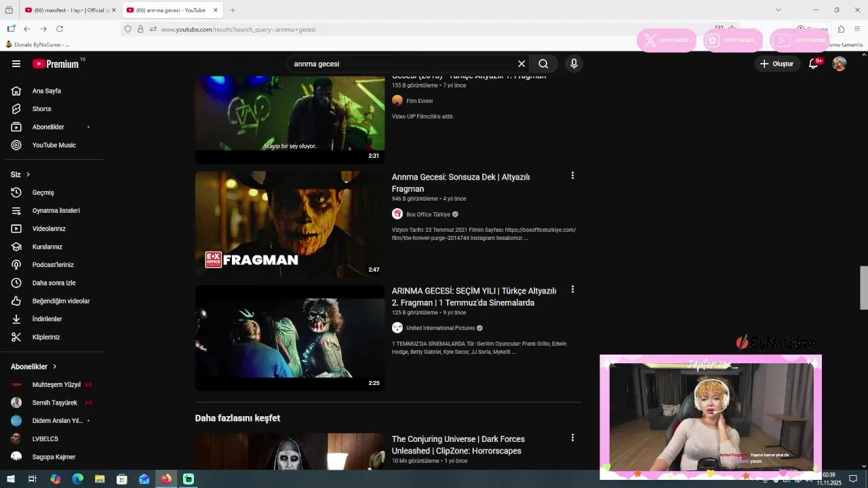This screenshot has width=868, height=488.
Task: Click the Box Office Türkiye avatar icon
Action: point(397,214)
